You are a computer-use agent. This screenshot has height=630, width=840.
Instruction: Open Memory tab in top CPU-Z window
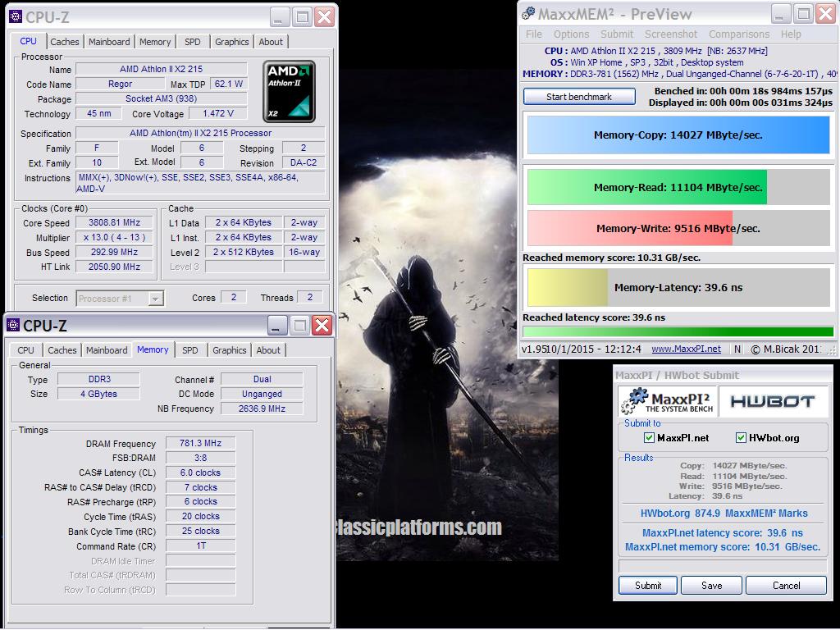click(x=155, y=42)
